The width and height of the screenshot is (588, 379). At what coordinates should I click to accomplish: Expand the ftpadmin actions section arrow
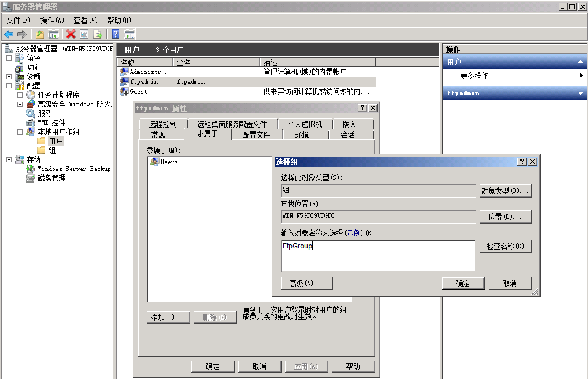pos(580,94)
